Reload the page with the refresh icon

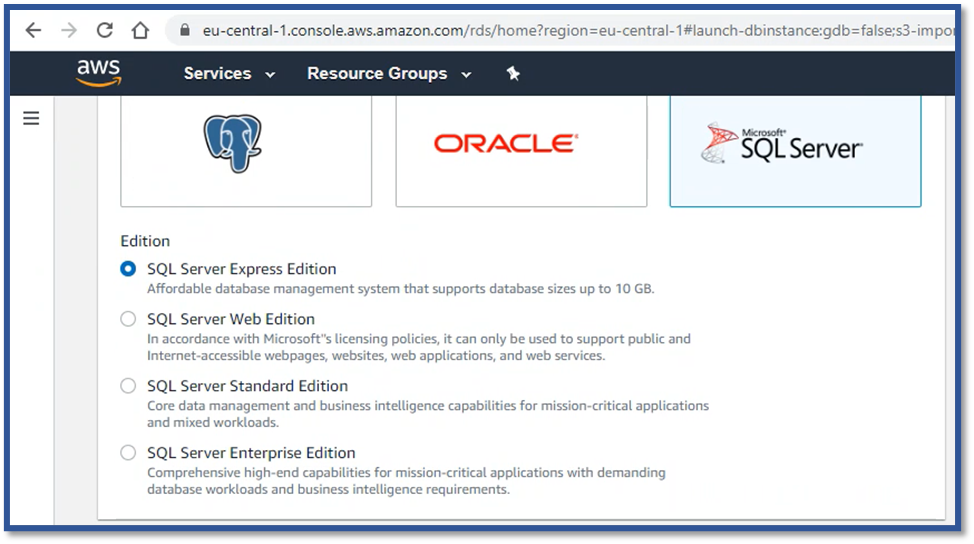pyautogui.click(x=104, y=30)
